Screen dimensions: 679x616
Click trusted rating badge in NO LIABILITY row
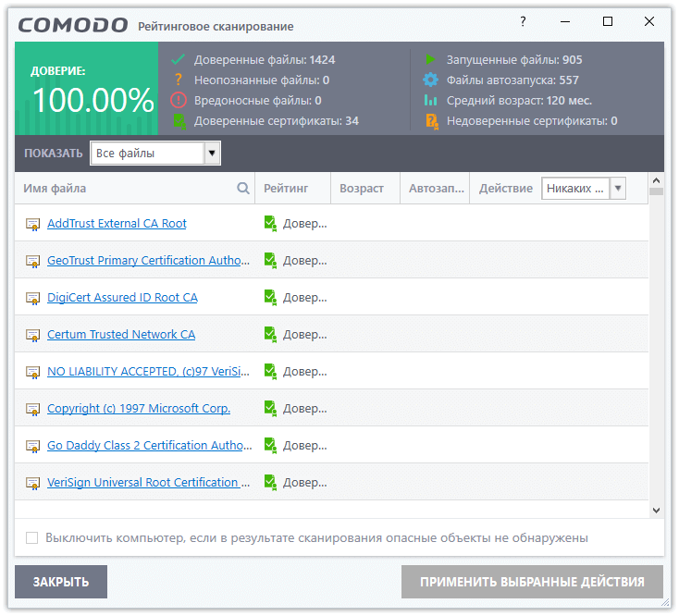pos(271,372)
